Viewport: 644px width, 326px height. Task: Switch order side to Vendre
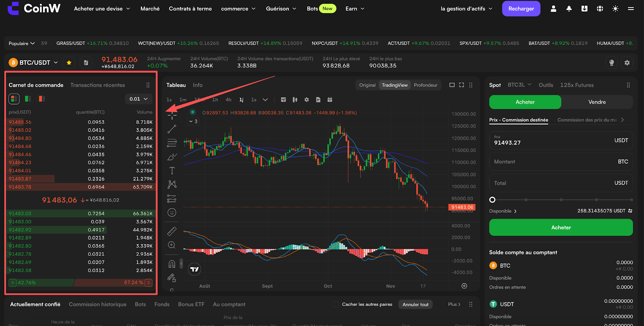[x=597, y=102]
